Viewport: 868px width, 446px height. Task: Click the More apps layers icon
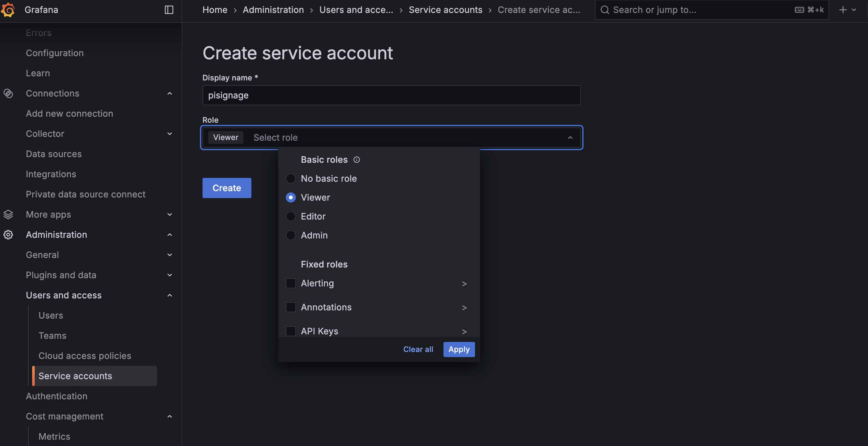point(8,214)
